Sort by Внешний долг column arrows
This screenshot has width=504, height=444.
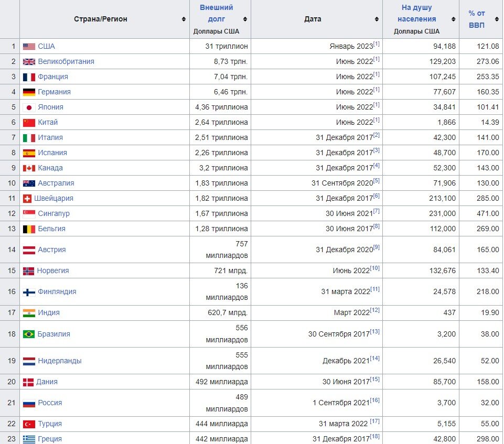tap(245, 19)
